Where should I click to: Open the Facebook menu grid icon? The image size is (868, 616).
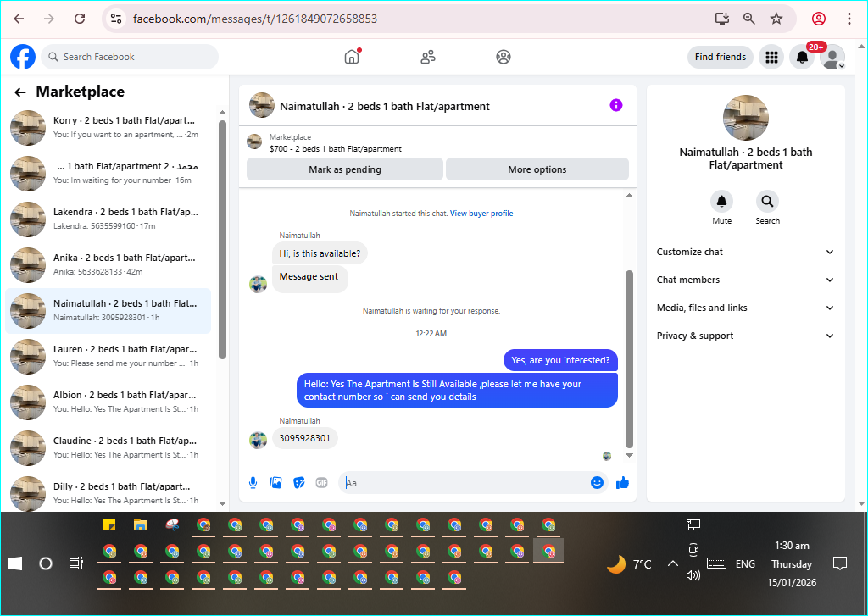(771, 57)
